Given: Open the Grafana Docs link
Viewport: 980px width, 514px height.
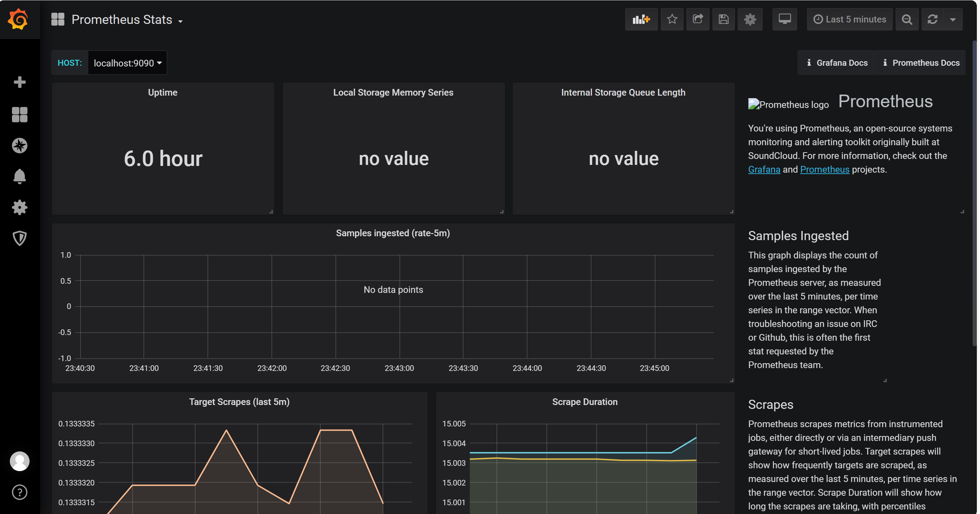Looking at the screenshot, I should click(837, 63).
